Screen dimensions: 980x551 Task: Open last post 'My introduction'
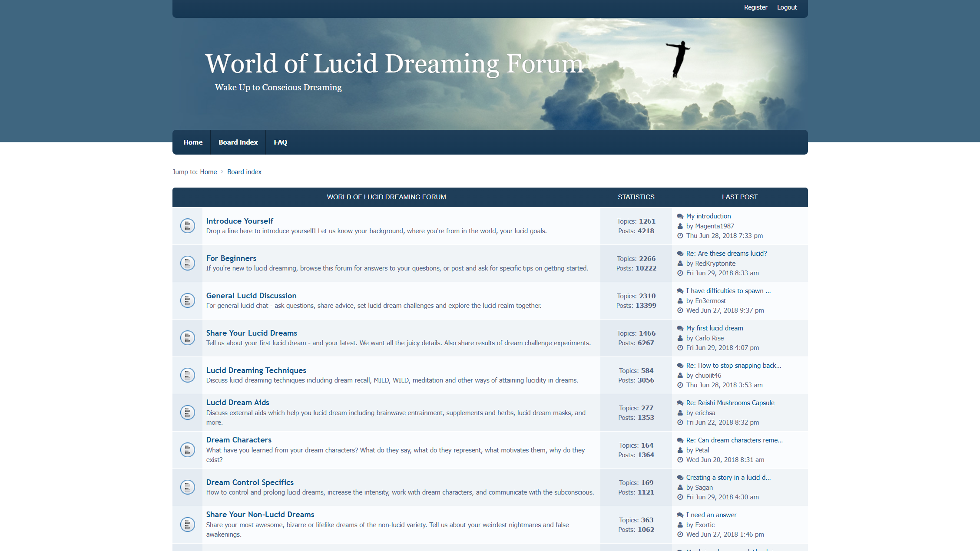point(708,216)
